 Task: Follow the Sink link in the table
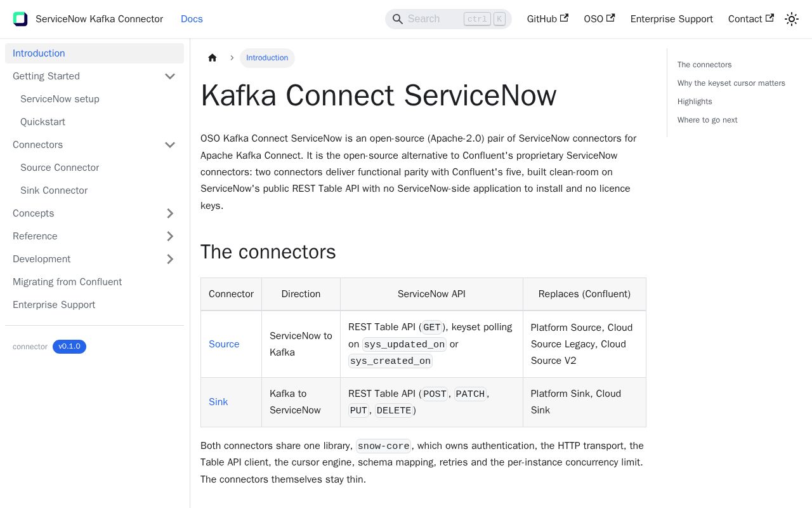(x=218, y=402)
